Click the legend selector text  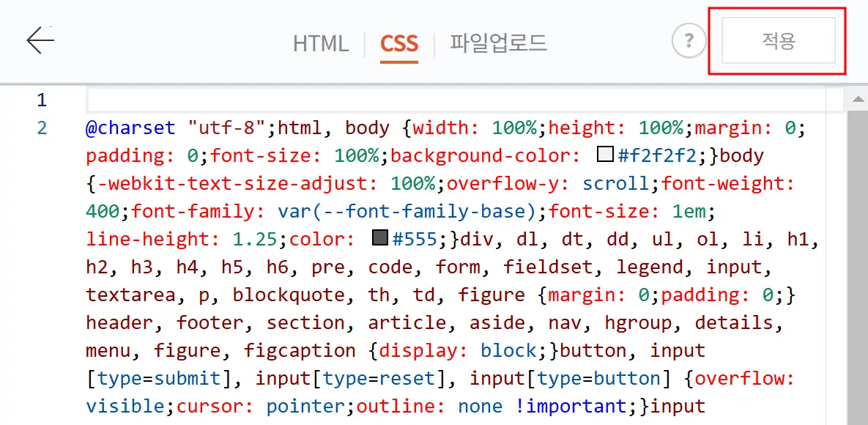pos(650,267)
